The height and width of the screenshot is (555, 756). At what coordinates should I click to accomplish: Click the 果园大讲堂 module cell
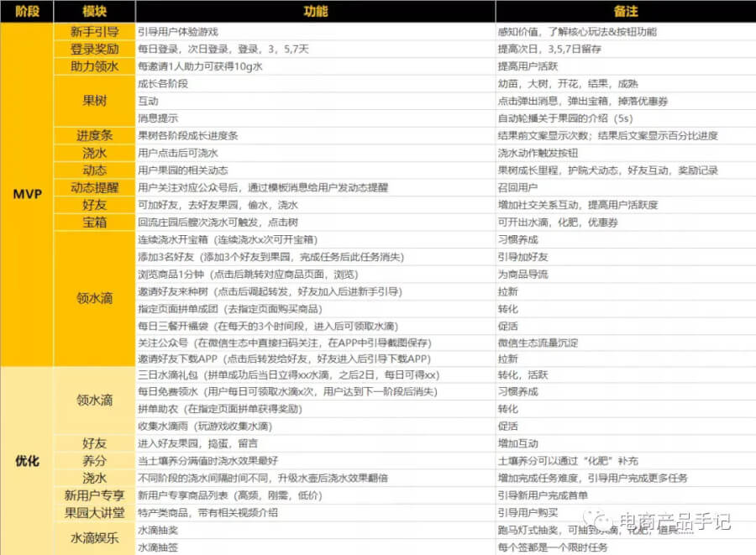[94, 512]
